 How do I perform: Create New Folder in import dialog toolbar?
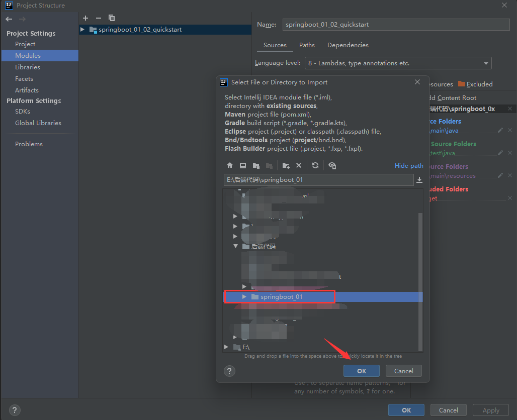click(286, 165)
